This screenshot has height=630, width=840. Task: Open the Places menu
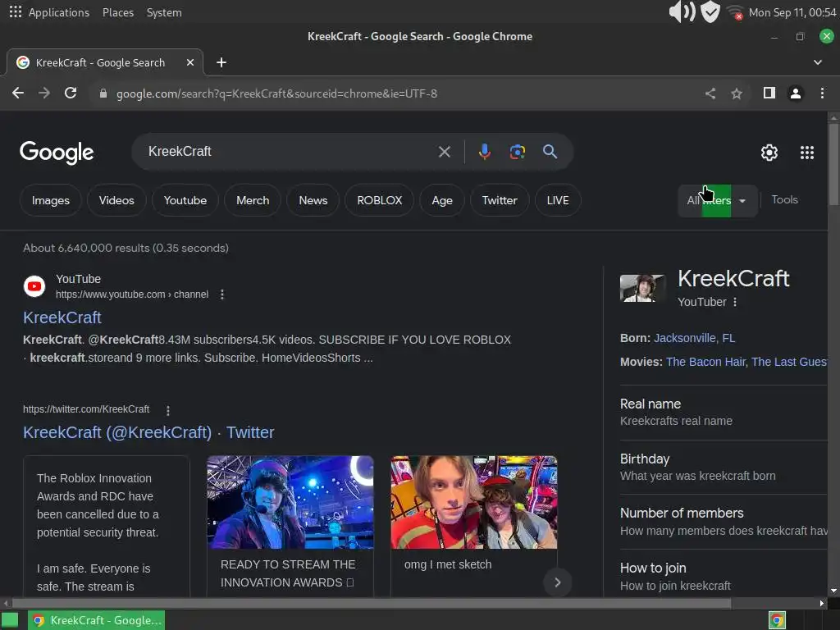118,12
